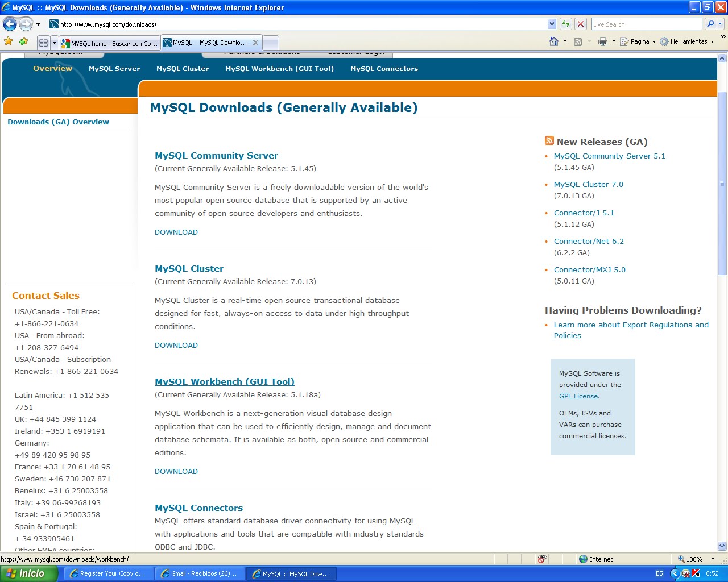728x582 pixels.
Task: Open Connector/Net 6.2 release link
Action: (x=589, y=241)
